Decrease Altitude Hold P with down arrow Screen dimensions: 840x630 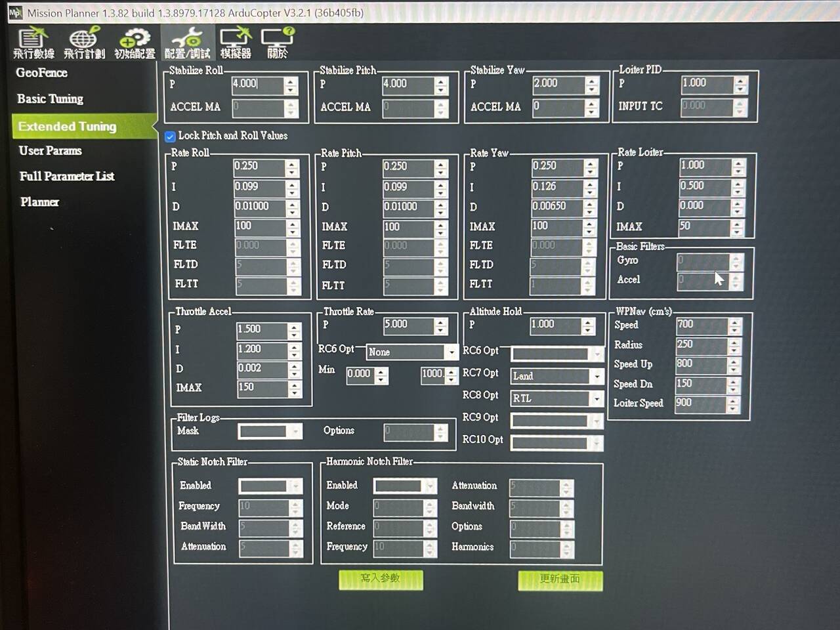(589, 330)
